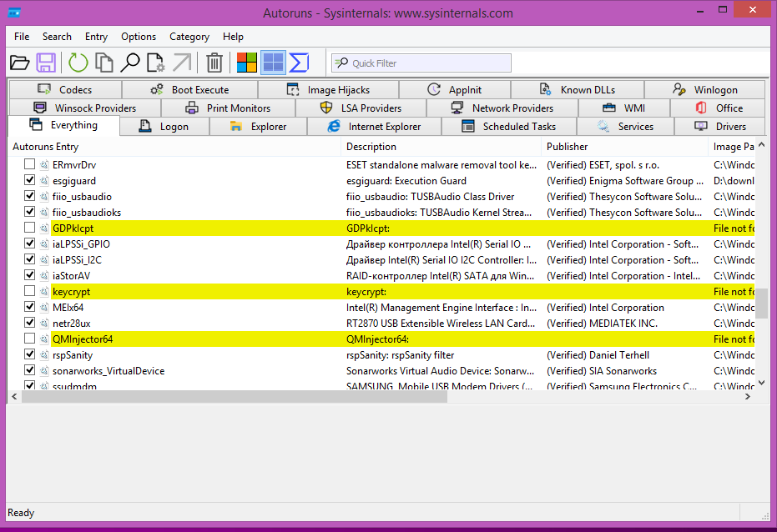Click the horizontal scrollbar right arrow
This screenshot has height=532, width=777.
point(748,396)
